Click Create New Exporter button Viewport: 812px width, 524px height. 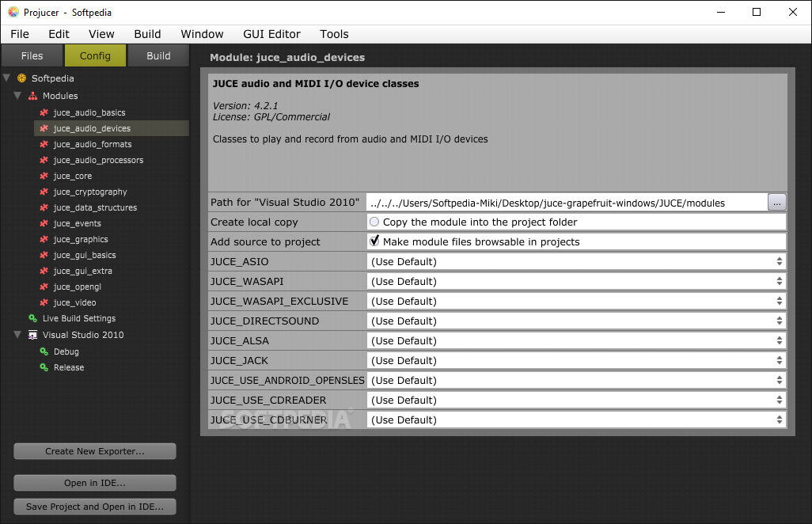pos(95,451)
